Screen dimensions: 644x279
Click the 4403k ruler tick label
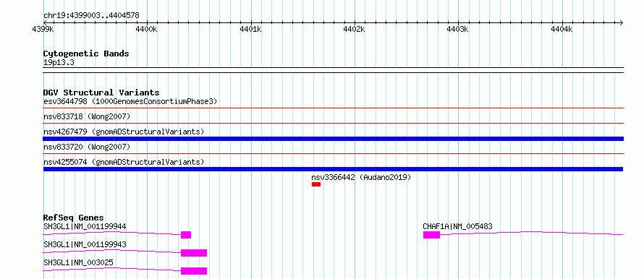pos(457,30)
